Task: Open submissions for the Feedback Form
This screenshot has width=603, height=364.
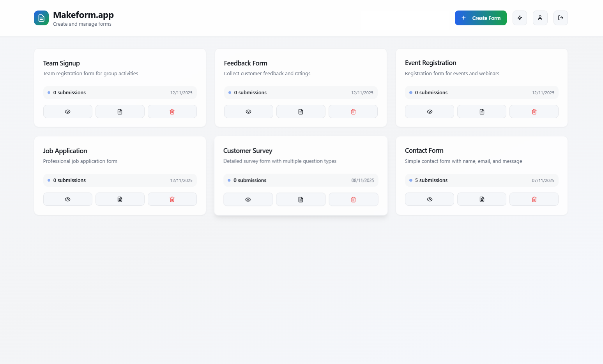Action: (x=301, y=111)
